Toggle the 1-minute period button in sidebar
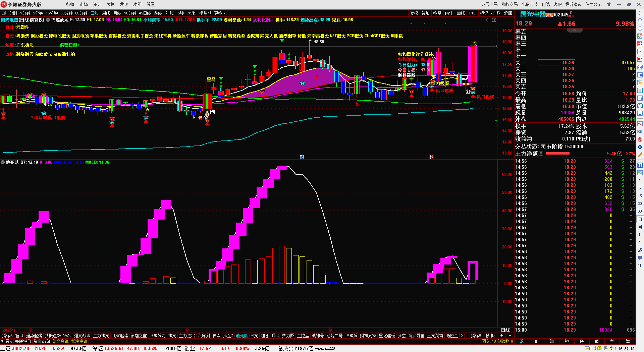 [640, 180]
